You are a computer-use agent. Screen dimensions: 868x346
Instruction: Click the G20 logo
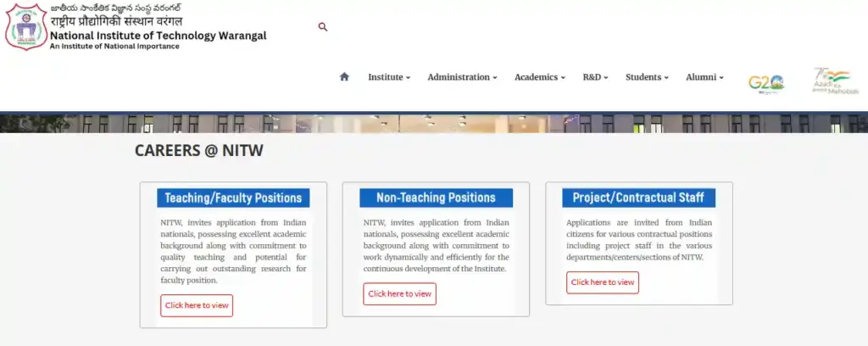tap(765, 82)
